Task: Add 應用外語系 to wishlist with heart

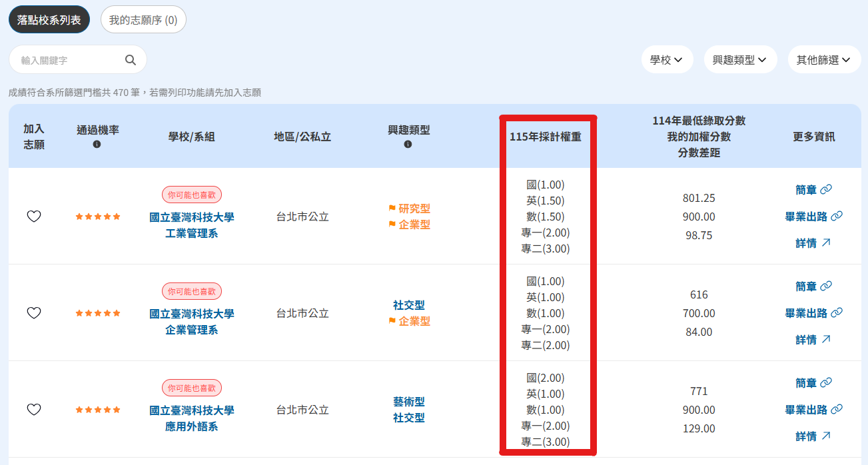Action: point(34,409)
